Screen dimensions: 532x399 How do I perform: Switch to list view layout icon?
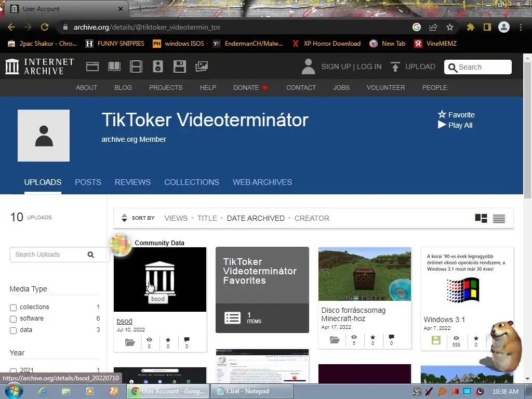point(499,219)
